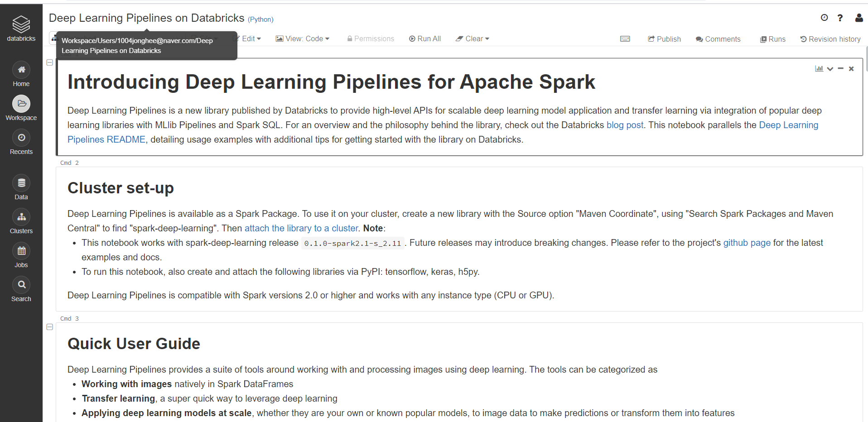Open the help question mark menu
This screenshot has width=868, height=422.
tap(840, 18)
